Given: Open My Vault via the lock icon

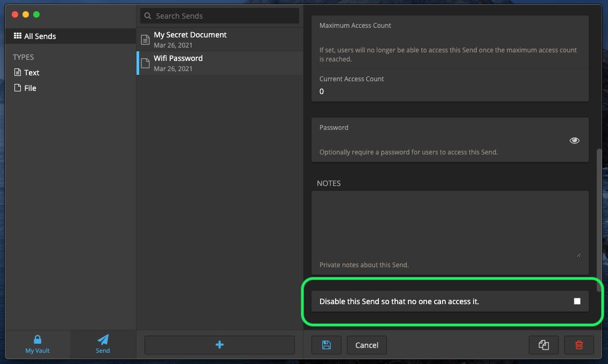Looking at the screenshot, I should click(37, 344).
